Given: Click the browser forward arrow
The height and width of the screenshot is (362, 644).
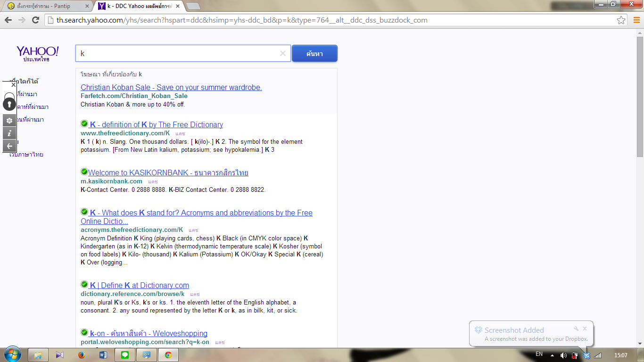Looking at the screenshot, I should tap(22, 20).
